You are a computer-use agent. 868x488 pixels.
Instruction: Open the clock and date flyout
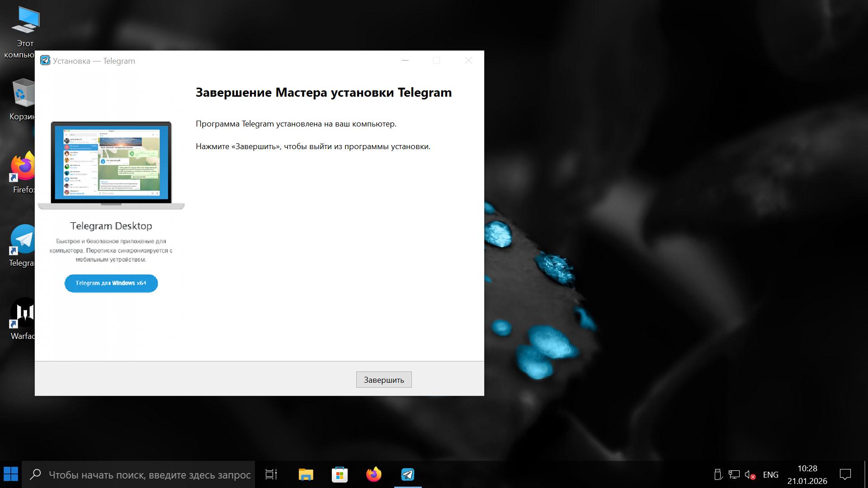[x=807, y=474]
